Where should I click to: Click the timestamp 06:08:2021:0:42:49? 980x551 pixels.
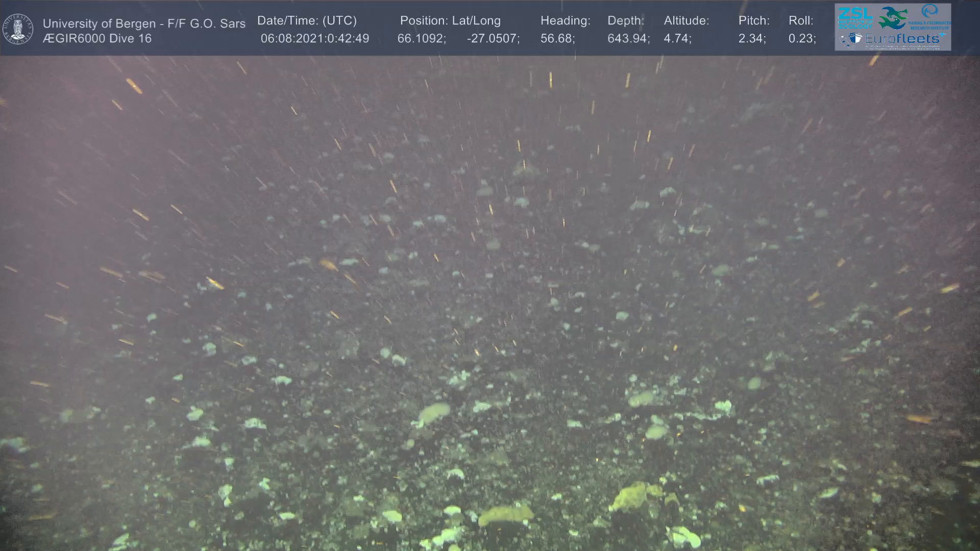pyautogui.click(x=314, y=39)
